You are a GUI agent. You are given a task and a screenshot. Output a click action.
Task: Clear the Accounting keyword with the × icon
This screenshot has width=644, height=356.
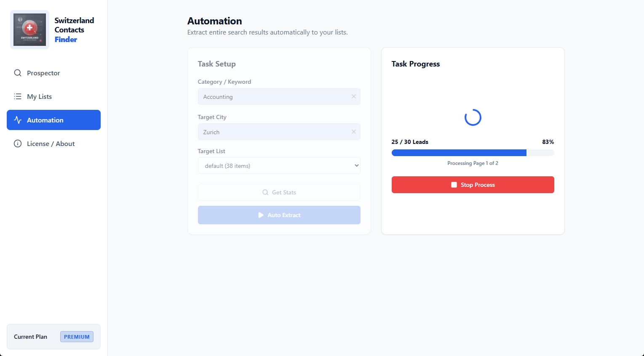click(353, 96)
